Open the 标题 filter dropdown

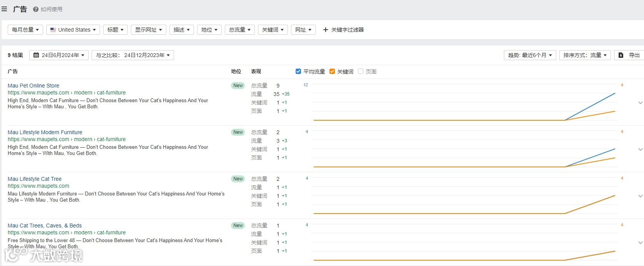115,30
